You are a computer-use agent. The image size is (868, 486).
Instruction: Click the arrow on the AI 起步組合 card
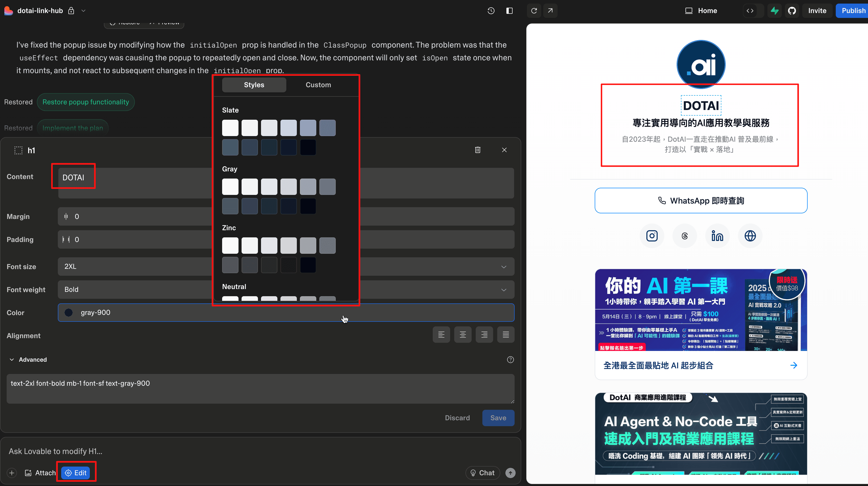point(794,366)
